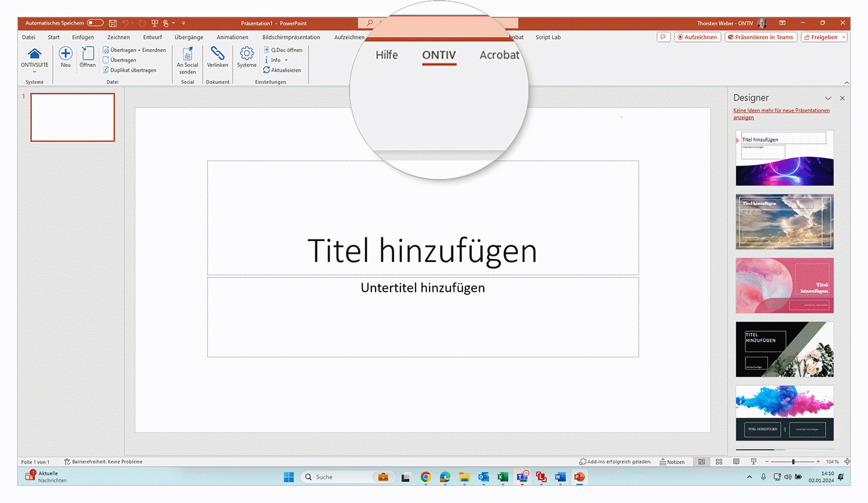Select the neon purple design thumbnail
868x503 pixels.
pyautogui.click(x=784, y=158)
